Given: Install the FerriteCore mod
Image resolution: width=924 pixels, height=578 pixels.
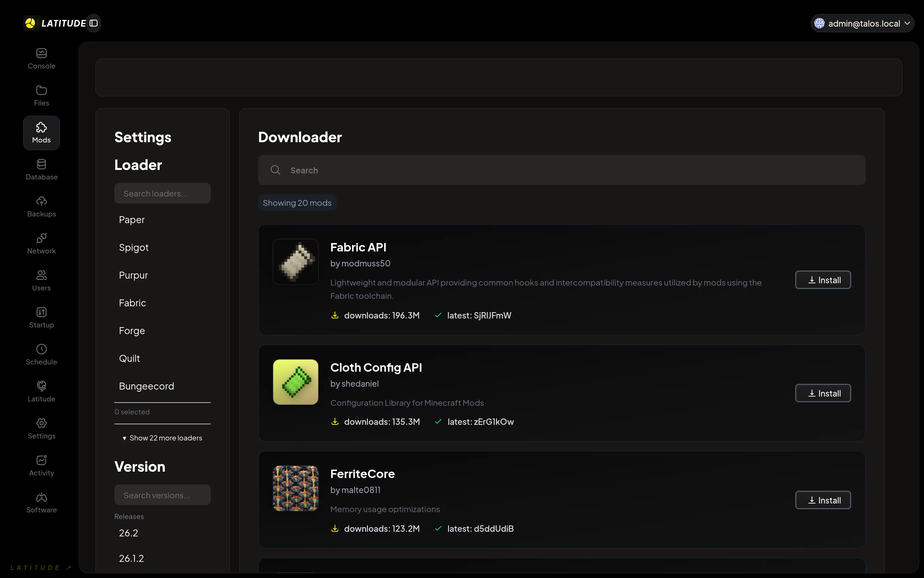Looking at the screenshot, I should (x=823, y=500).
